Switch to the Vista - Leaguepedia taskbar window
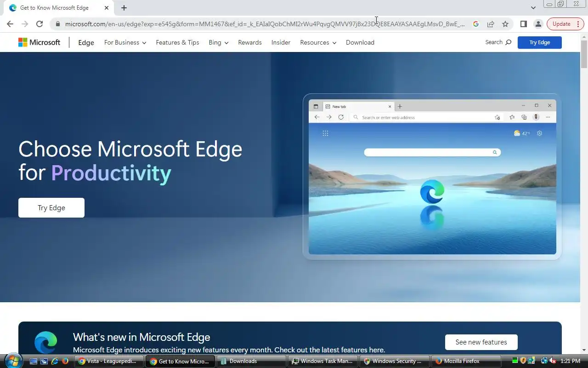The image size is (588, 368). click(x=109, y=361)
